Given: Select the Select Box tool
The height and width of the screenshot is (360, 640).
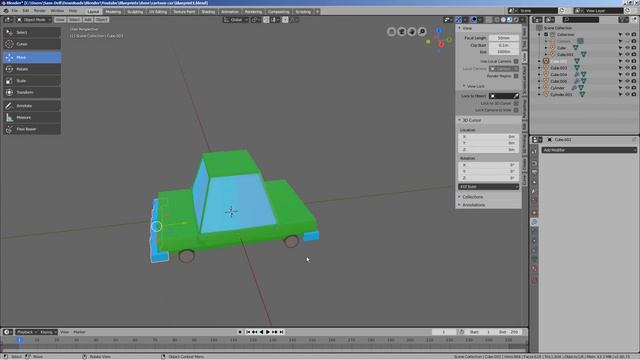Looking at the screenshot, I should [32, 32].
